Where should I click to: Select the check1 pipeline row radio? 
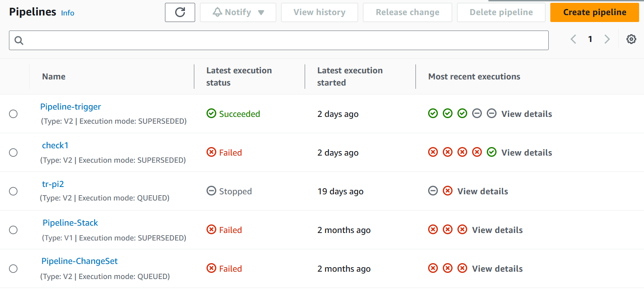(13, 152)
